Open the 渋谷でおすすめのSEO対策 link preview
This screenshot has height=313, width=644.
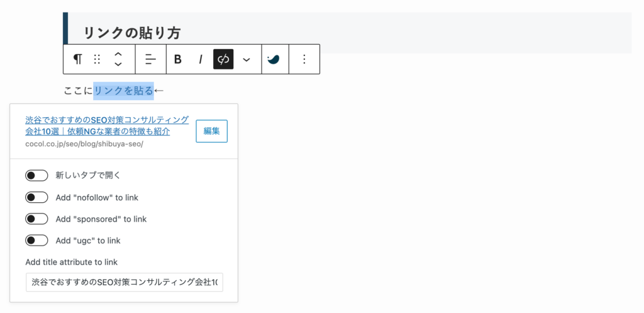click(x=107, y=125)
